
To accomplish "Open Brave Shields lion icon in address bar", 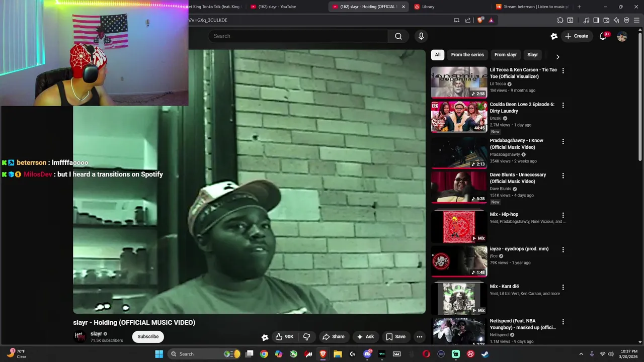I will pos(480,20).
